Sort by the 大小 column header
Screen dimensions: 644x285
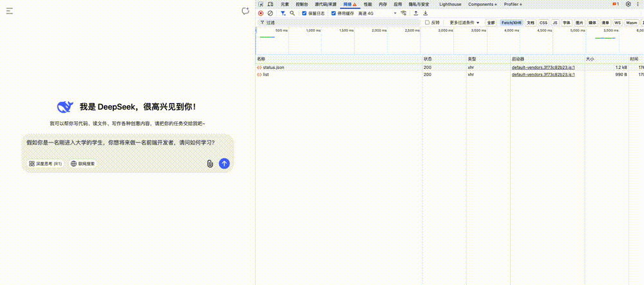tap(607, 59)
